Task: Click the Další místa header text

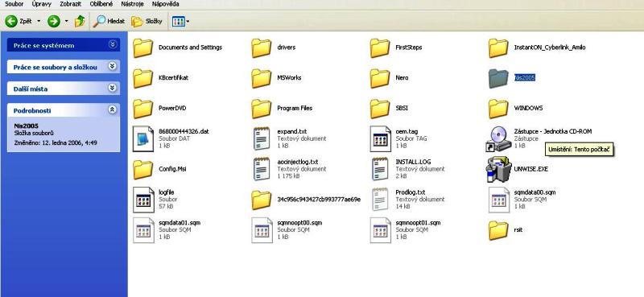Action: pos(31,89)
